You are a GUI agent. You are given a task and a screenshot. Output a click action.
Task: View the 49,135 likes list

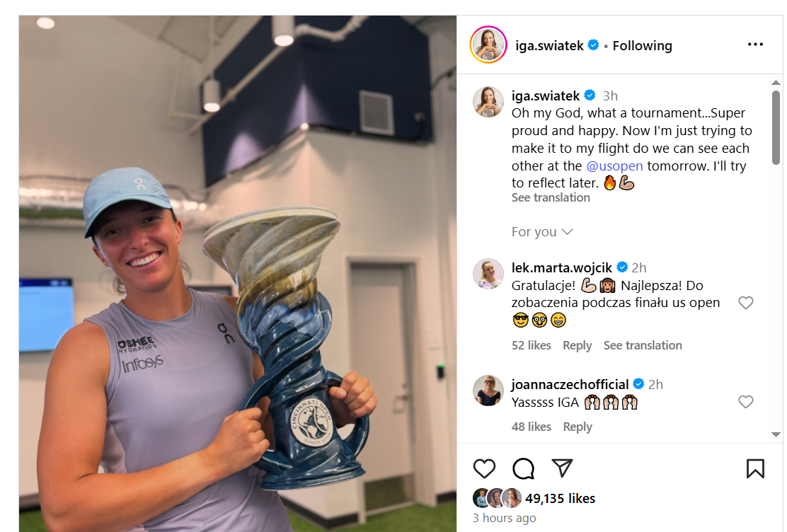(560, 498)
